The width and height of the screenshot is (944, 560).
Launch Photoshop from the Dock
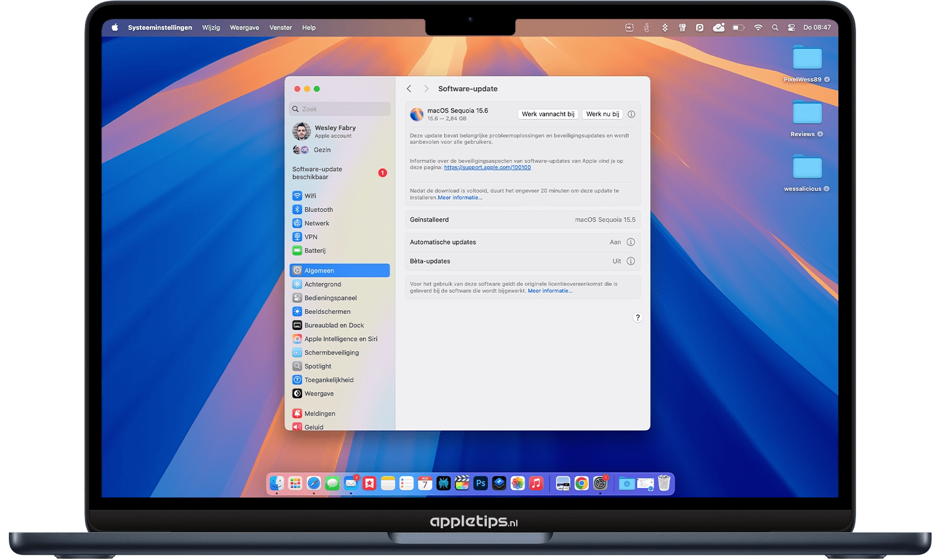(480, 483)
